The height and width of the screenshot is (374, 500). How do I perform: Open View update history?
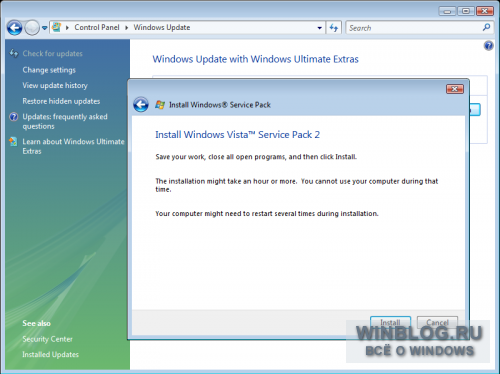[55, 86]
